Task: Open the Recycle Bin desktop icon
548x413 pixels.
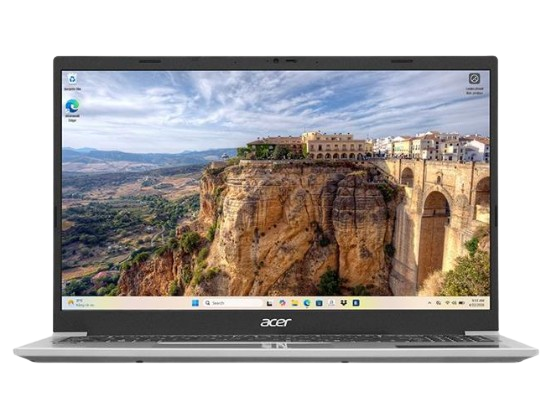Action: coord(72,82)
